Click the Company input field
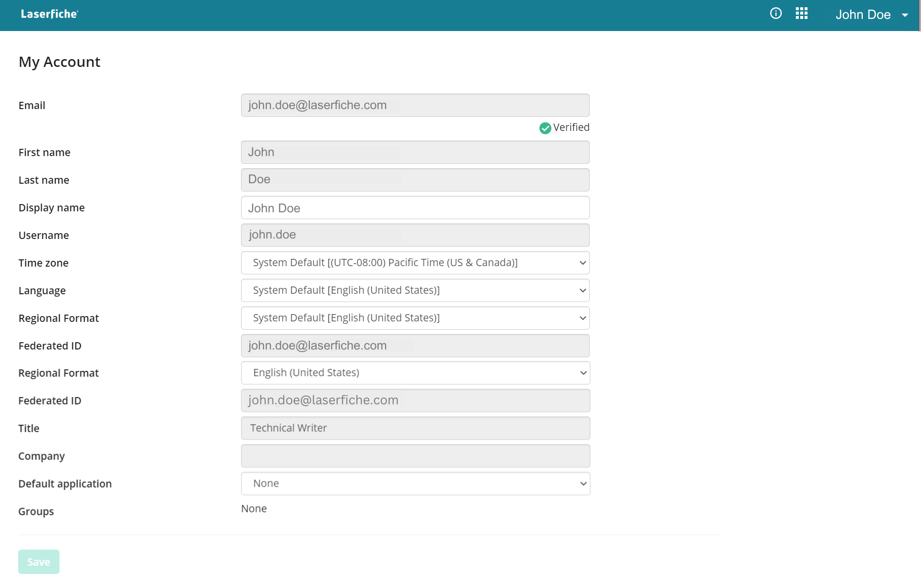 click(415, 456)
